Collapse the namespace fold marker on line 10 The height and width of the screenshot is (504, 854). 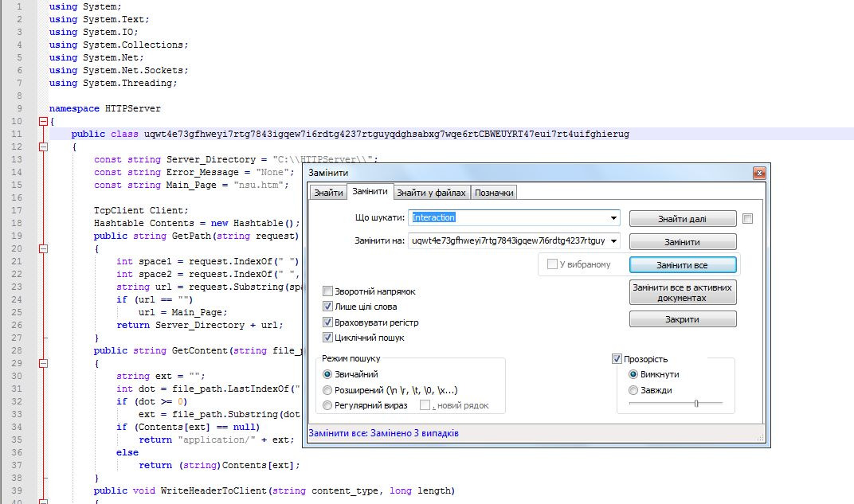click(x=43, y=122)
